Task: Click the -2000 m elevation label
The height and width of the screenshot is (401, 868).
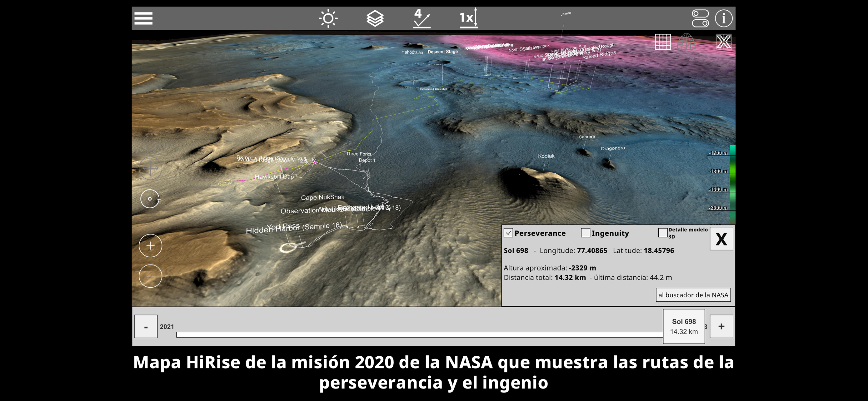Action: point(717,208)
